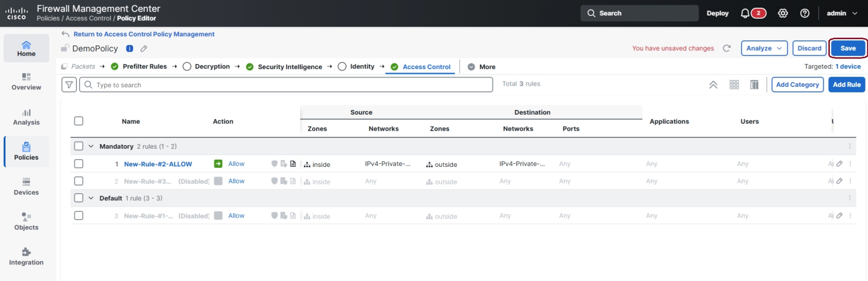Edit the DemoPolicy name with pencil icon
The height and width of the screenshot is (281, 868).
144,49
